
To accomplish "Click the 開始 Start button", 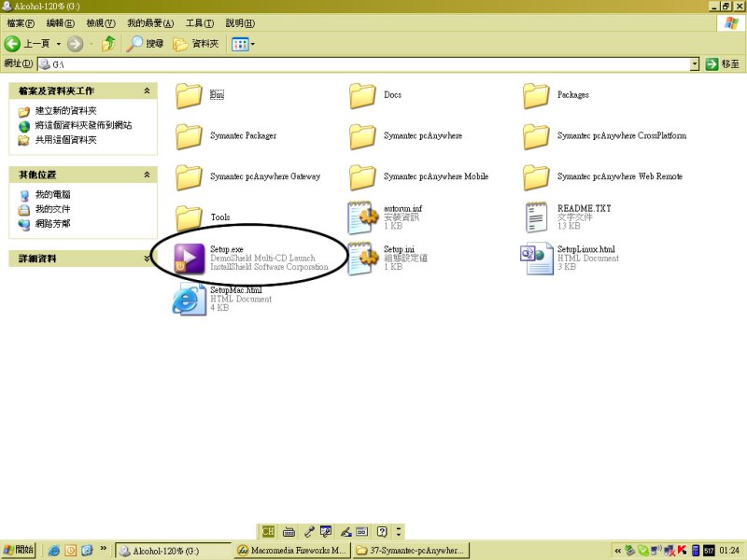I will pyautogui.click(x=19, y=550).
